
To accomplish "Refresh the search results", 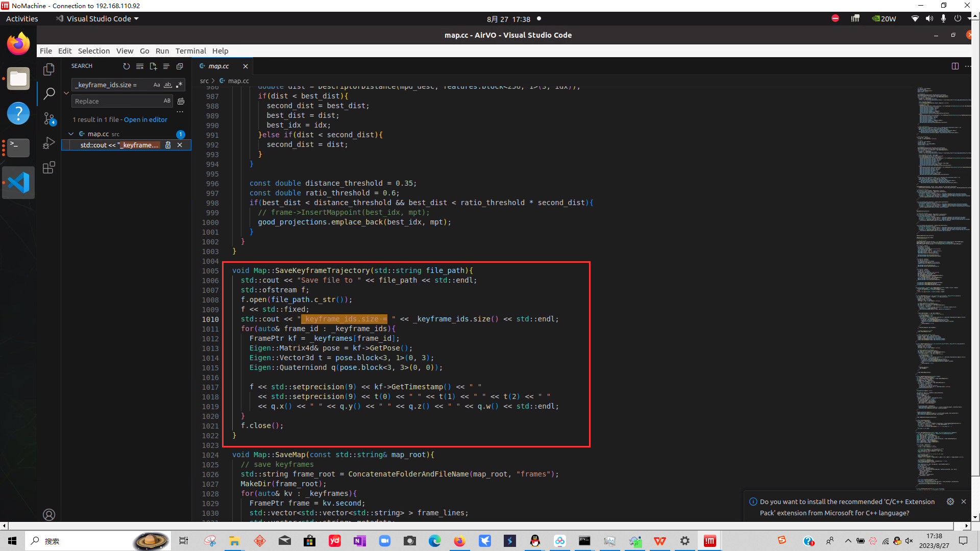I will coord(127,66).
